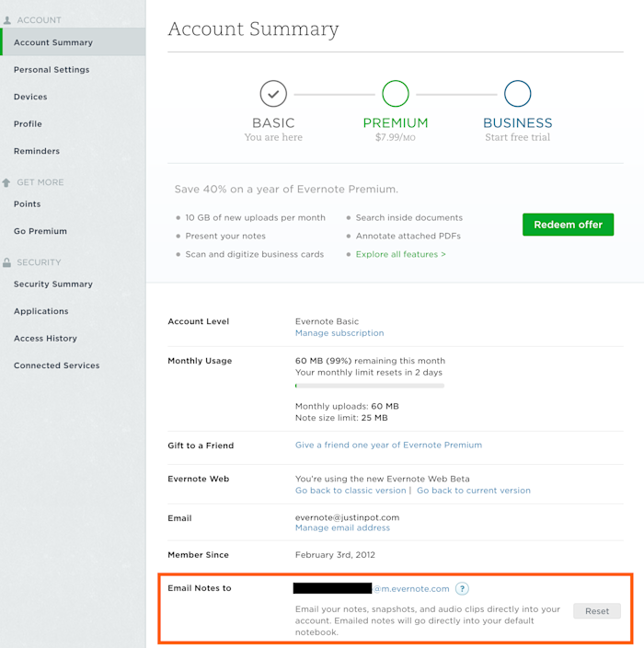The height and width of the screenshot is (648, 644).
Task: Click 'Annotate attached PDFs' bullet
Action: click(408, 236)
